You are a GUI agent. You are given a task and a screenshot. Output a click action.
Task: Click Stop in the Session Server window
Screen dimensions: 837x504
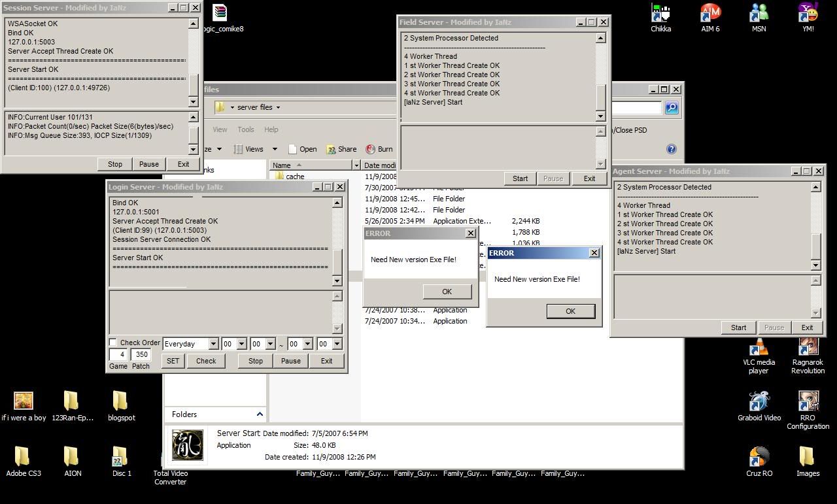115,164
